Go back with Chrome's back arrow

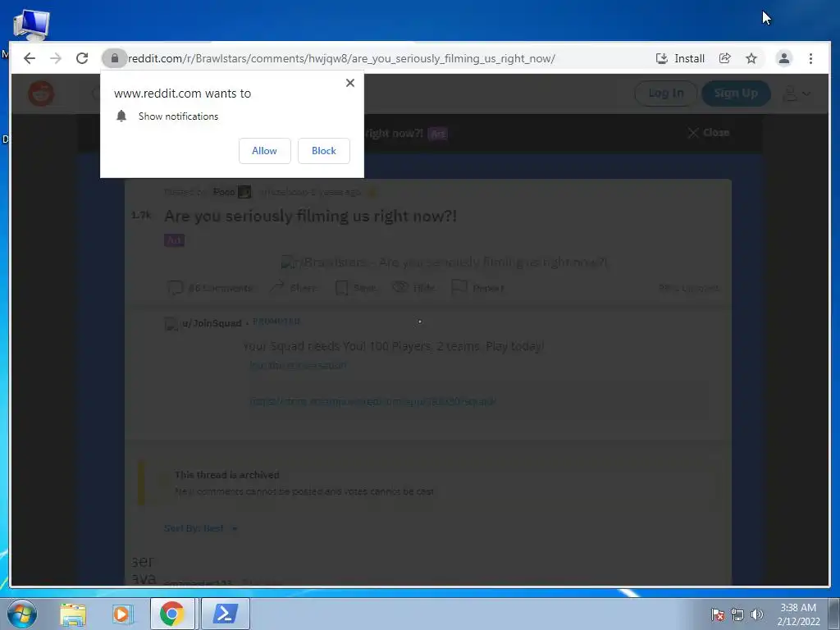pyautogui.click(x=30, y=58)
